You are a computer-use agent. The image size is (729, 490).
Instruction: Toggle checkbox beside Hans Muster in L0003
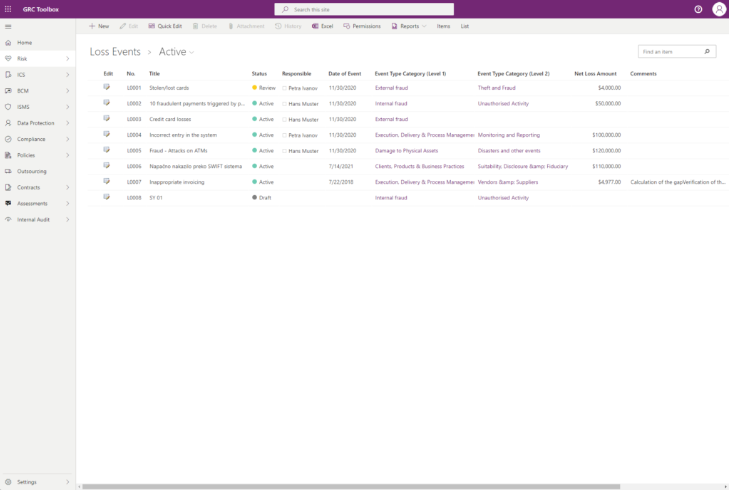(x=285, y=120)
